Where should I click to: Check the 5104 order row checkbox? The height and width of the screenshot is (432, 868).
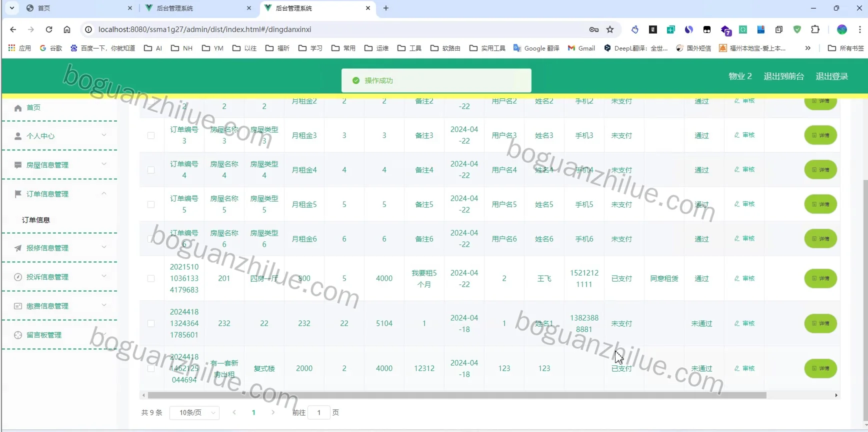tap(151, 323)
